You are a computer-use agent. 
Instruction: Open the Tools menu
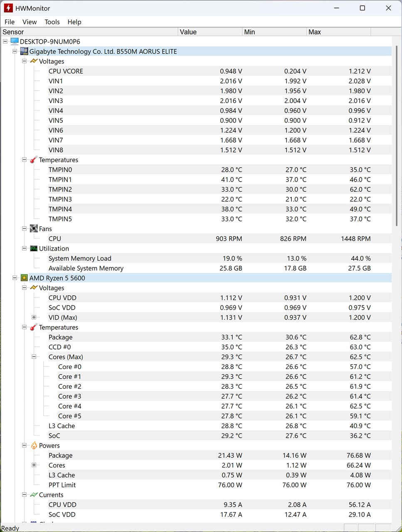(x=52, y=22)
